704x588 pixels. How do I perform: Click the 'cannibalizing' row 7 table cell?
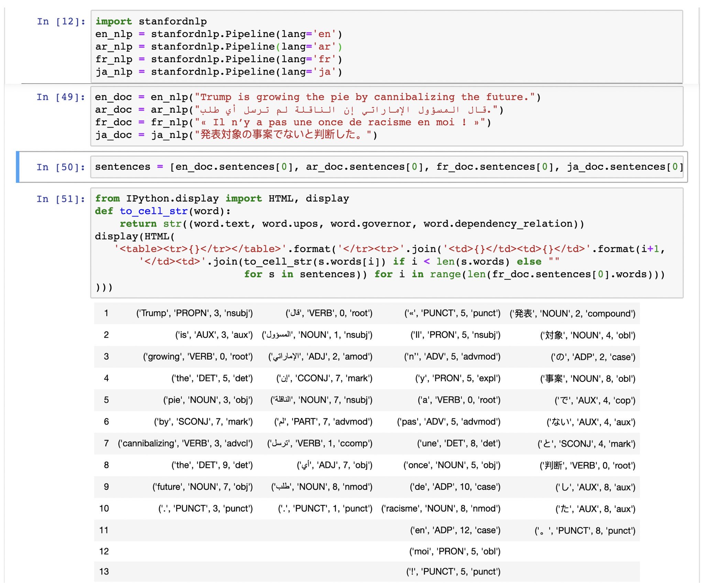(x=185, y=443)
